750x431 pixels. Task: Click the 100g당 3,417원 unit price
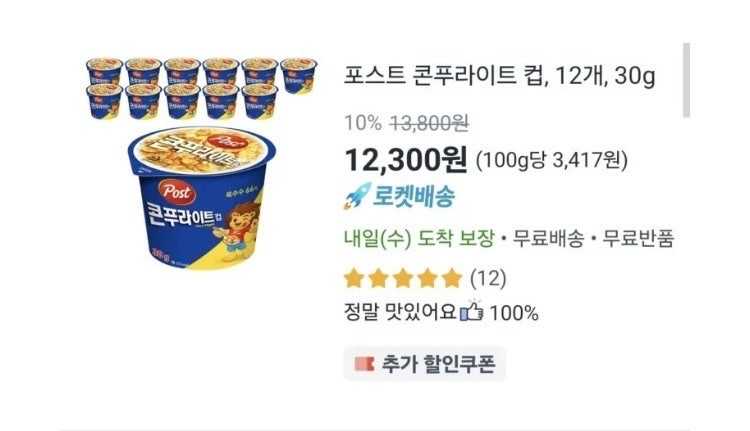pos(551,161)
